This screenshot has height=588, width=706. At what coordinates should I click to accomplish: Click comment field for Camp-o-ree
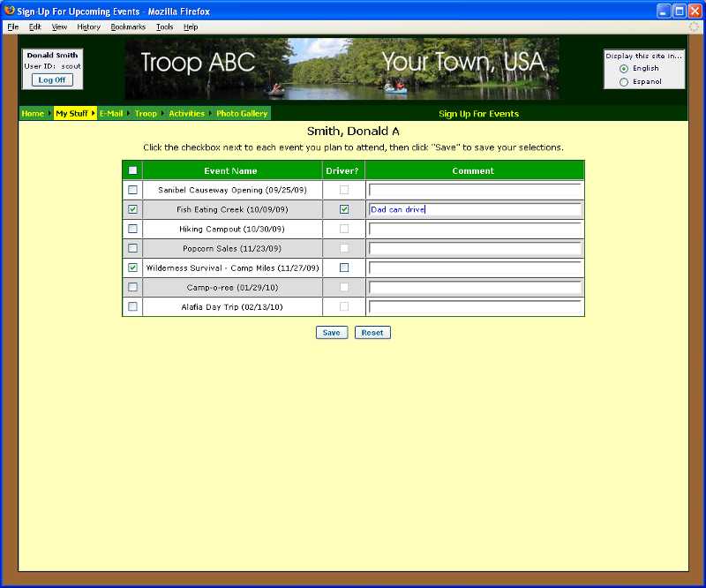[x=475, y=287]
